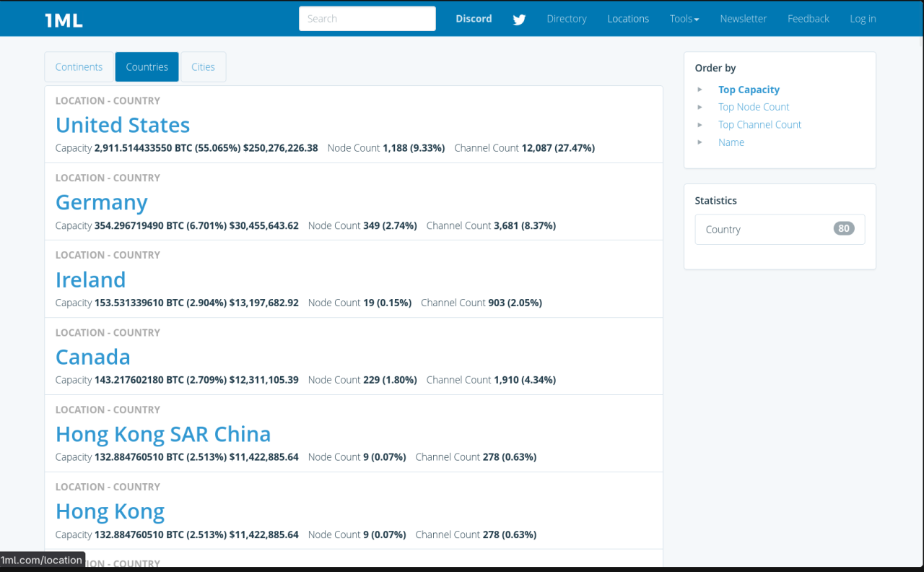Click arrow bullet beside Top Capacity
The image size is (924, 572).
[699, 90]
